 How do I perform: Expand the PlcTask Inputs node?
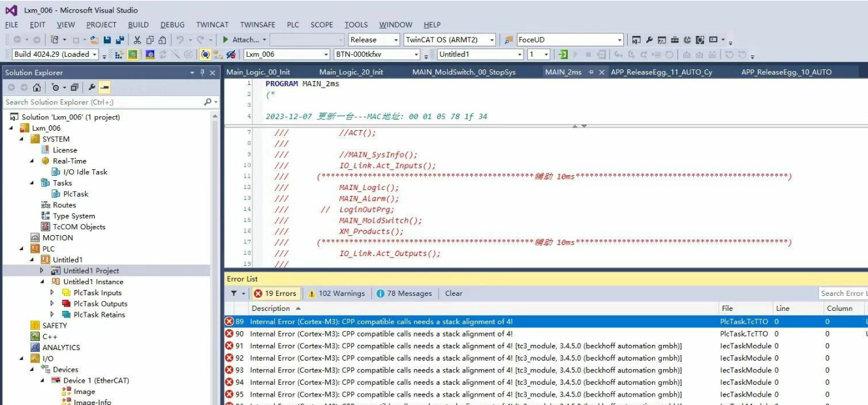pos(53,293)
